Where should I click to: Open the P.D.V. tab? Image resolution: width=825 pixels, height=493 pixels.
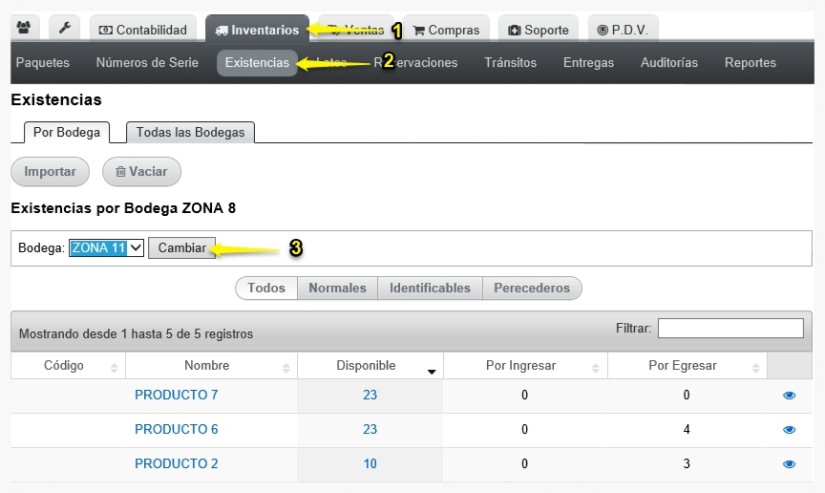(x=623, y=29)
